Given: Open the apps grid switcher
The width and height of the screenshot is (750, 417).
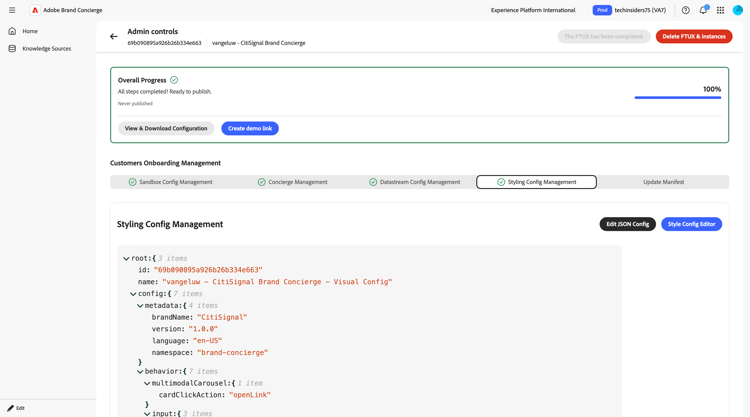Looking at the screenshot, I should coord(720,10).
